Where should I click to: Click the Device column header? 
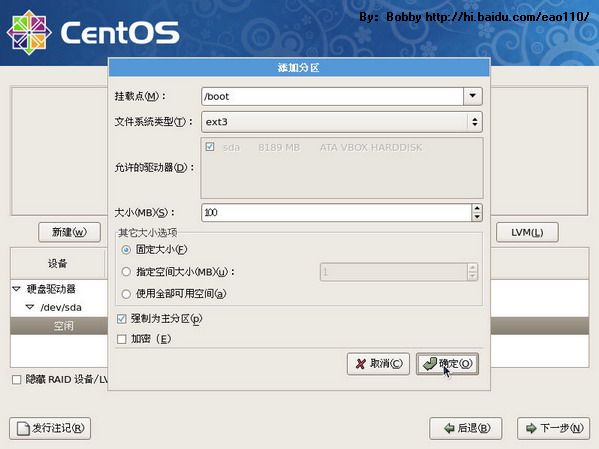58,263
